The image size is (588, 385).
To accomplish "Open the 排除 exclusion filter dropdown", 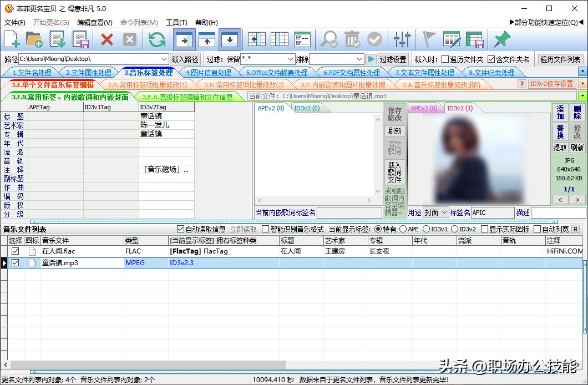I will [x=359, y=59].
